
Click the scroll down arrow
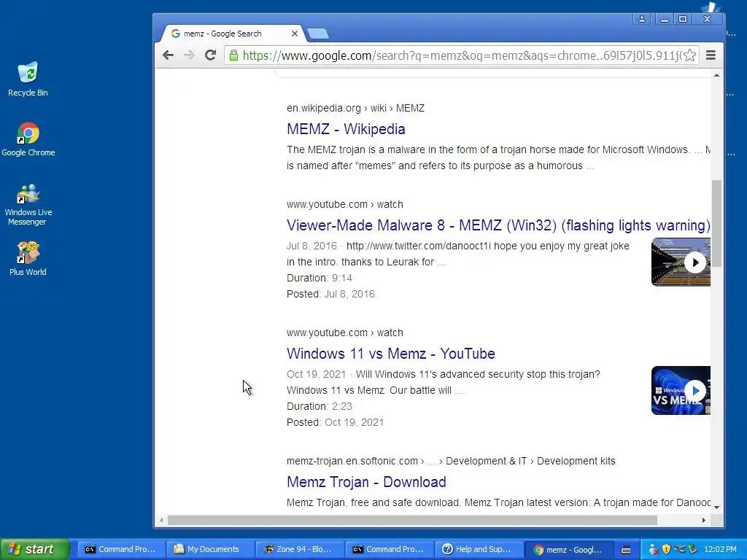(x=716, y=507)
